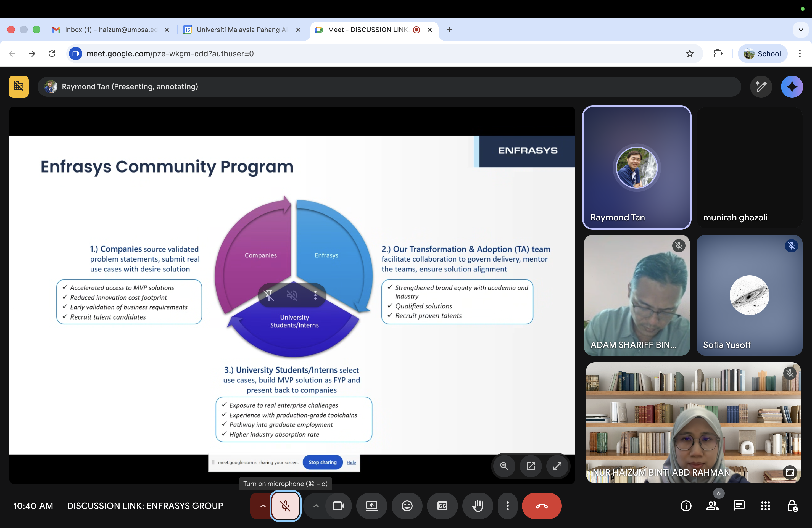This screenshot has width=812, height=528.
Task: Raise your hand
Action: [477, 506]
